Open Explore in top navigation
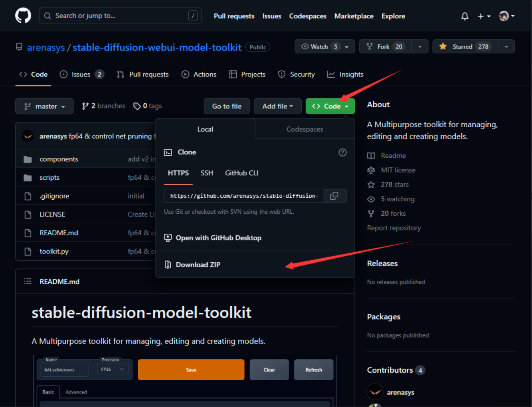 click(393, 16)
